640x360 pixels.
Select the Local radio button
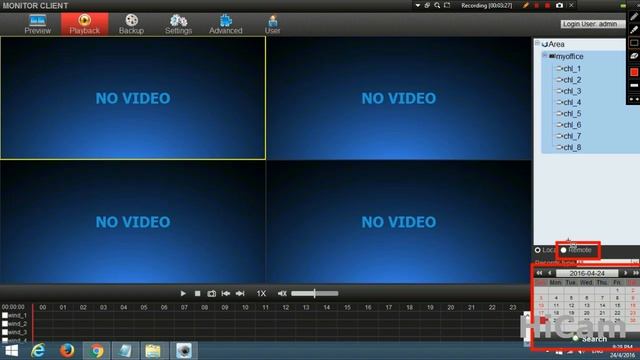point(538,250)
